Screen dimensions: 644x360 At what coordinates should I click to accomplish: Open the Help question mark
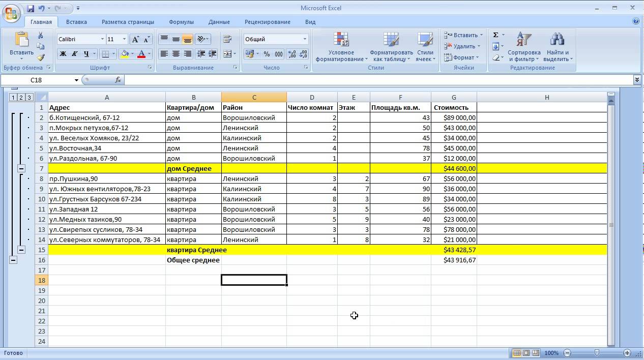[636, 21]
